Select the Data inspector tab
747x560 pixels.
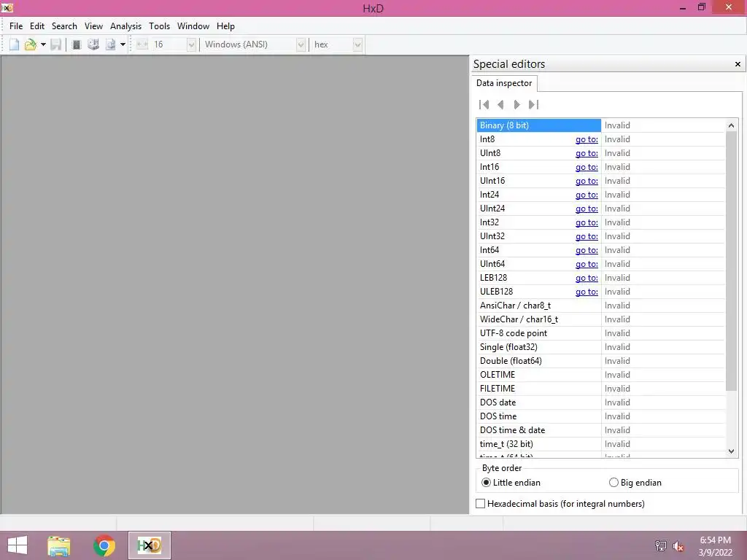pyautogui.click(x=504, y=83)
